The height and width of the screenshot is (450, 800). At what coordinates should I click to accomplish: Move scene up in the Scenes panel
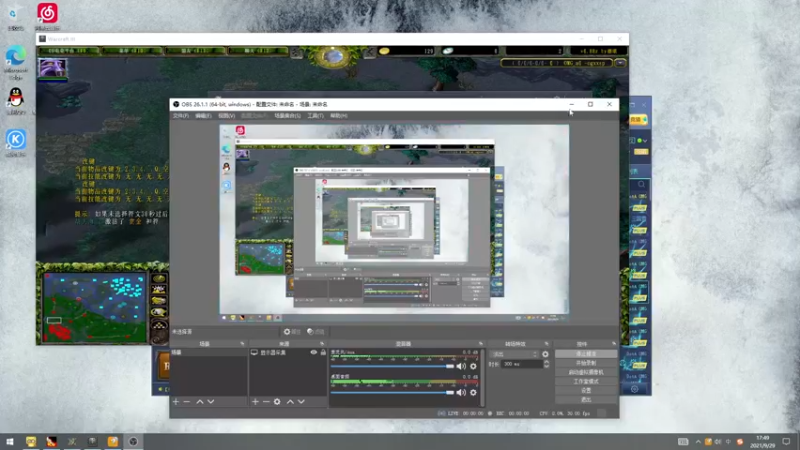(200, 402)
